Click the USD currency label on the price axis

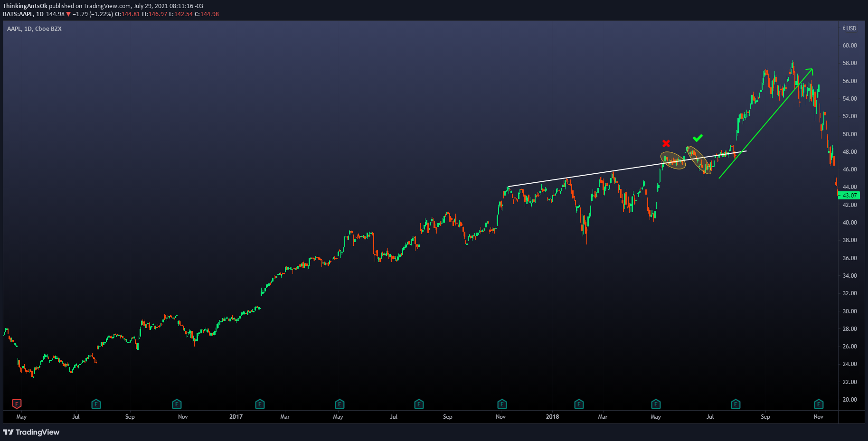click(851, 28)
